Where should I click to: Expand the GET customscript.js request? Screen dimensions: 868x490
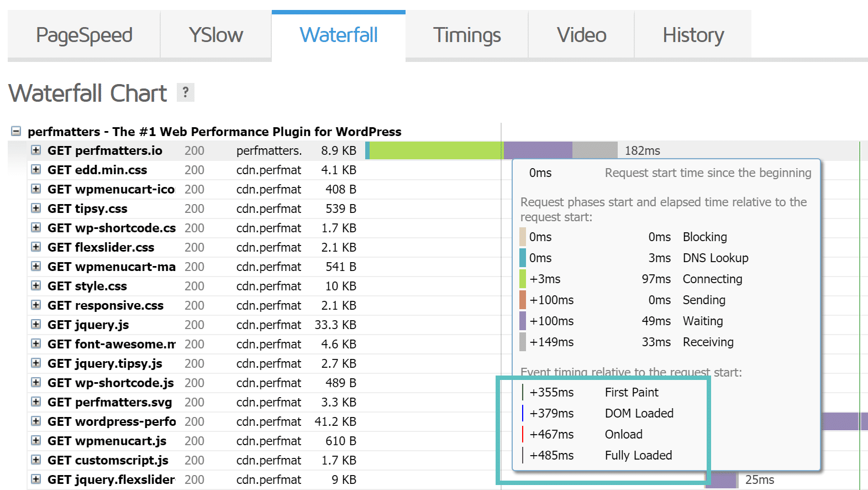point(36,460)
